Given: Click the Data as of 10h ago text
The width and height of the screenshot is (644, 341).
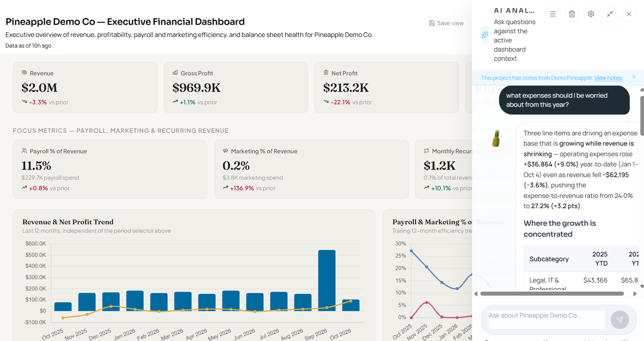Looking at the screenshot, I should (28, 46).
